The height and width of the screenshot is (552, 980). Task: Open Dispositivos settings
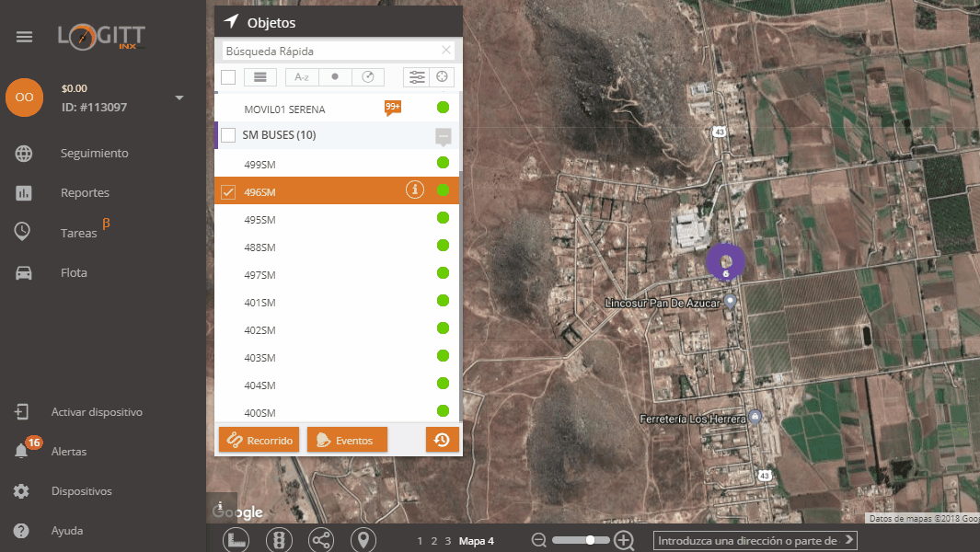coord(82,491)
